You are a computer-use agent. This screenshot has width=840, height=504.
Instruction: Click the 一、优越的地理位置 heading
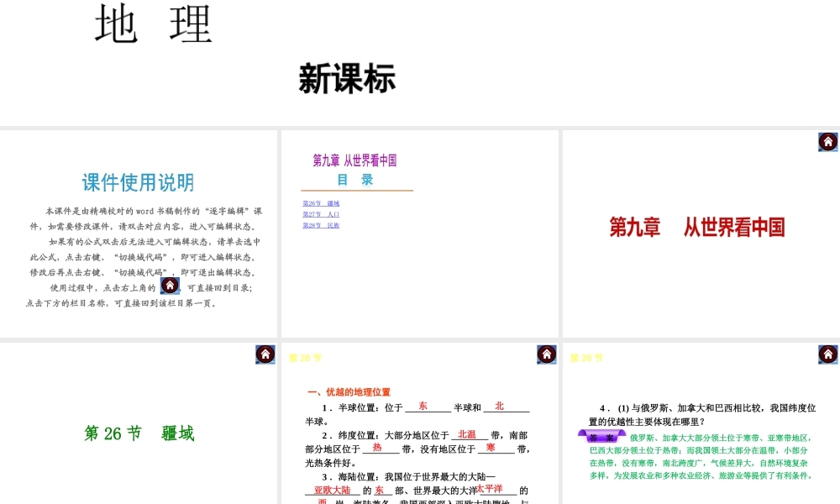[x=349, y=392]
